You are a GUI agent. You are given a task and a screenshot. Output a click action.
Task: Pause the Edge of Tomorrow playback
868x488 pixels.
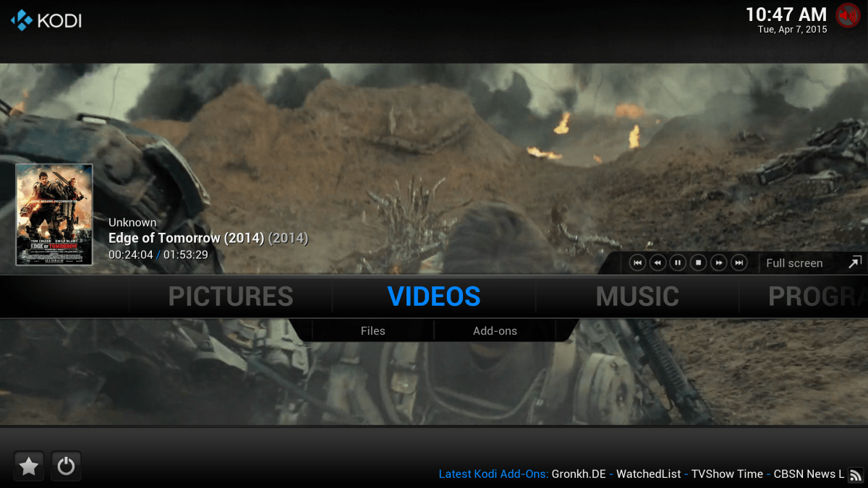678,263
